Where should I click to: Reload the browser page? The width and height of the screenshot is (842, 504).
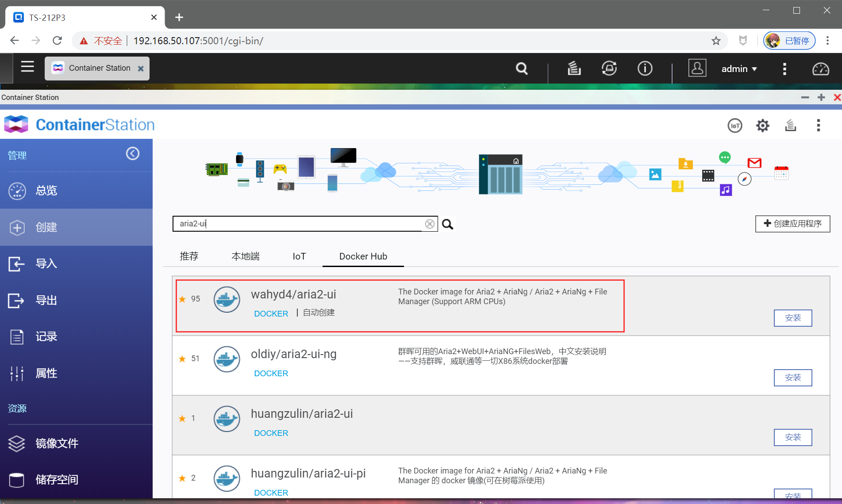pyautogui.click(x=57, y=41)
